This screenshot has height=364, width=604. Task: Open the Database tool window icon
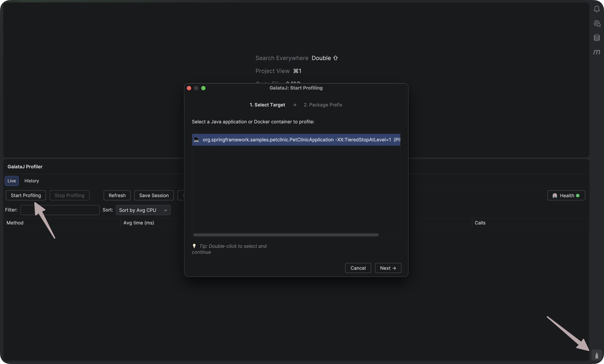point(597,37)
